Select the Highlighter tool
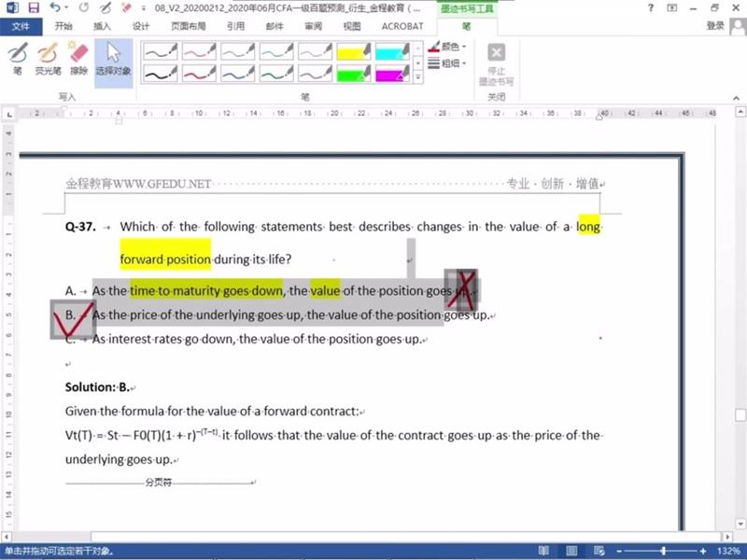The image size is (747, 560). (48, 57)
